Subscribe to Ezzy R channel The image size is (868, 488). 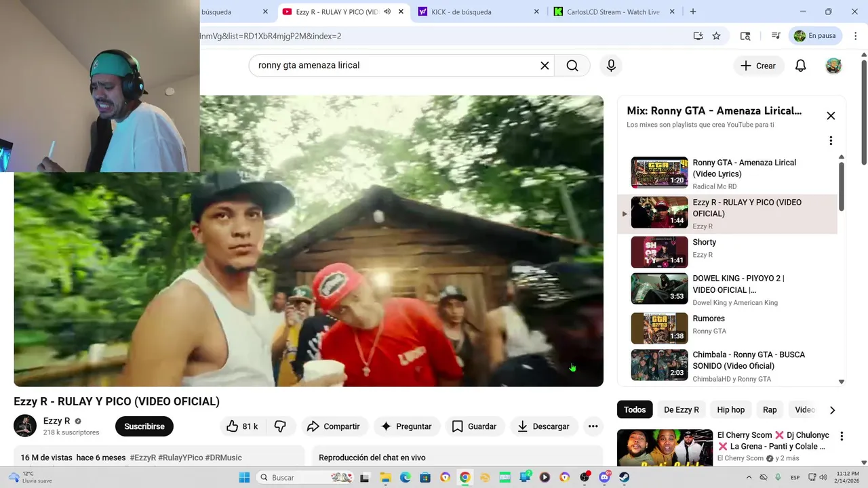[x=144, y=426]
